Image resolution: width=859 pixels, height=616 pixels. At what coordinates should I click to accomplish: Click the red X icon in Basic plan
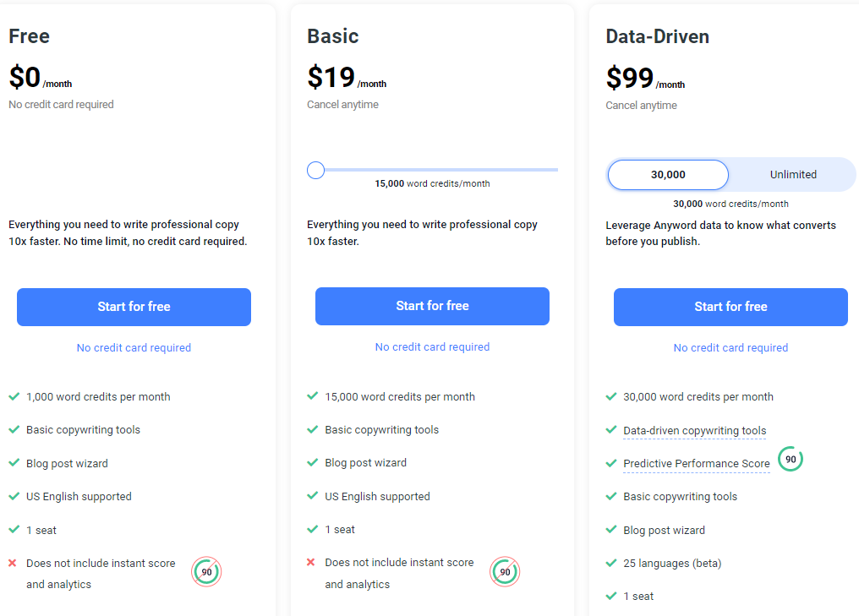[x=310, y=562]
